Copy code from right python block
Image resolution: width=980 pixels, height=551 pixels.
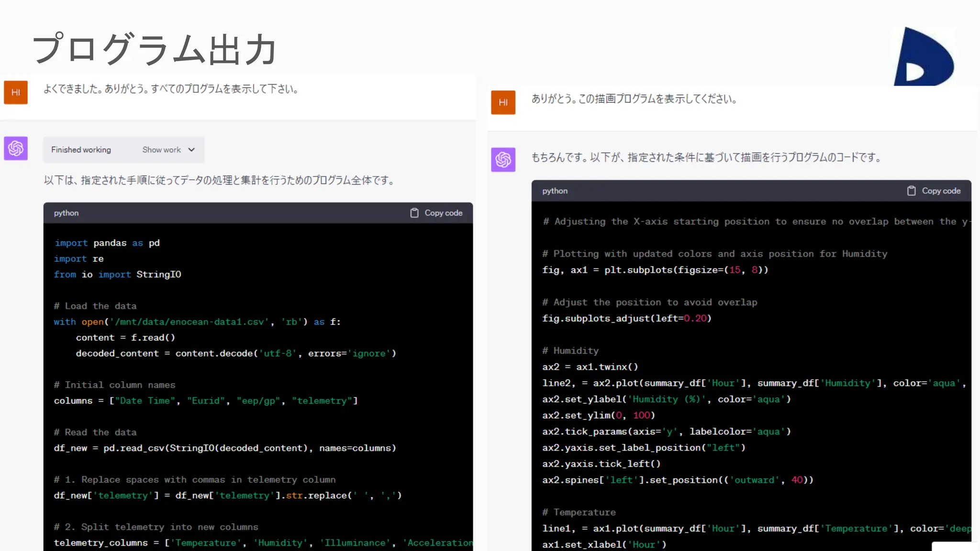(941, 191)
